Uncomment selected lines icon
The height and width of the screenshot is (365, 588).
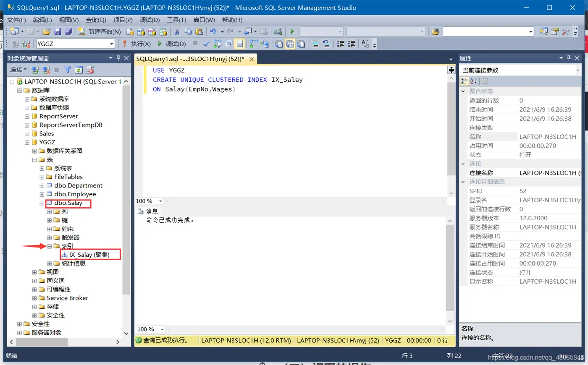[325, 44]
